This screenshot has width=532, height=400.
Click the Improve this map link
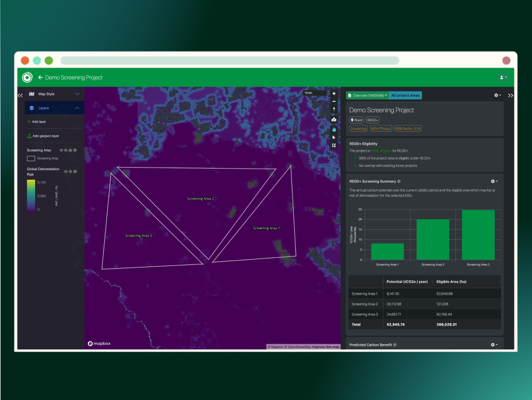pyautogui.click(x=326, y=346)
